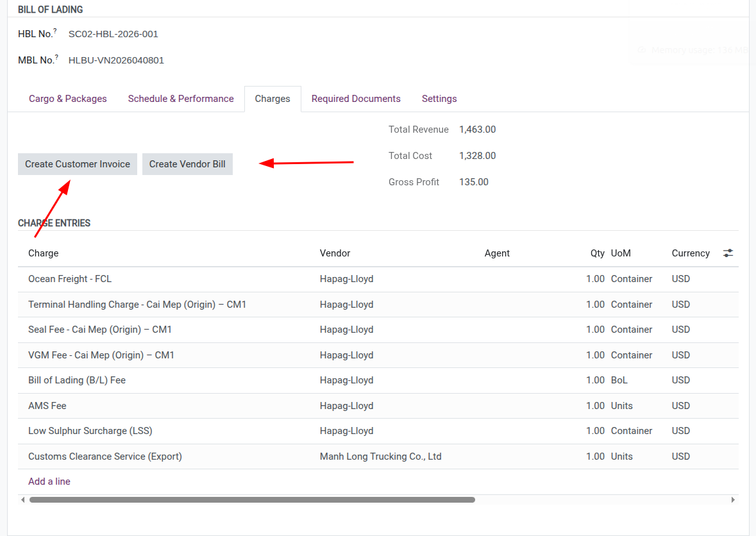Open vendor cell for Customs Clearance Service row

pos(380,456)
